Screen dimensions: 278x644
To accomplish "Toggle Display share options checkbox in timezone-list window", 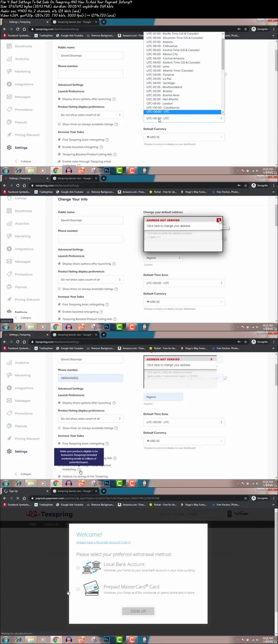I will (59, 99).
